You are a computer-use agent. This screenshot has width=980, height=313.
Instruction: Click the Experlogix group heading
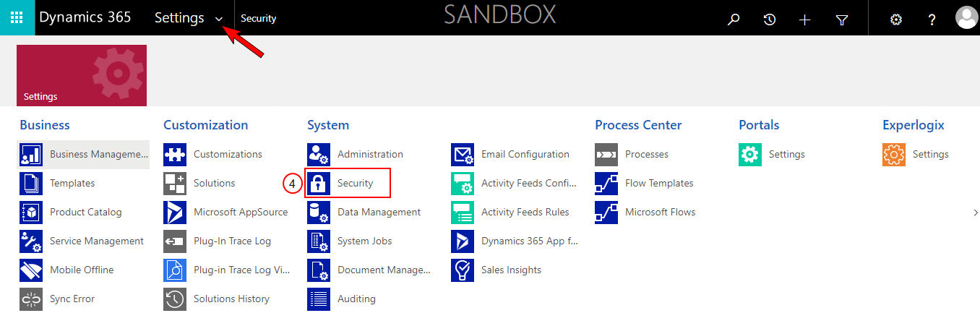(x=914, y=125)
